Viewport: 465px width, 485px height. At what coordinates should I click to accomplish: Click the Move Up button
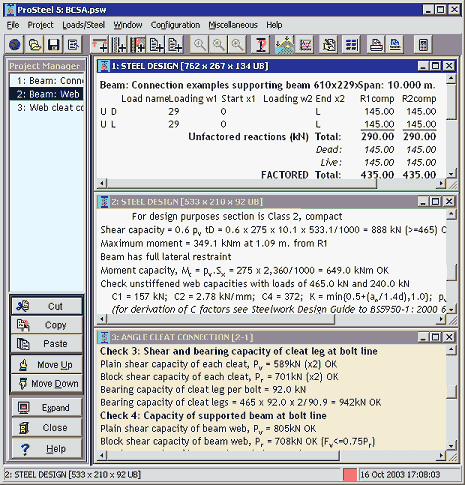(x=47, y=365)
